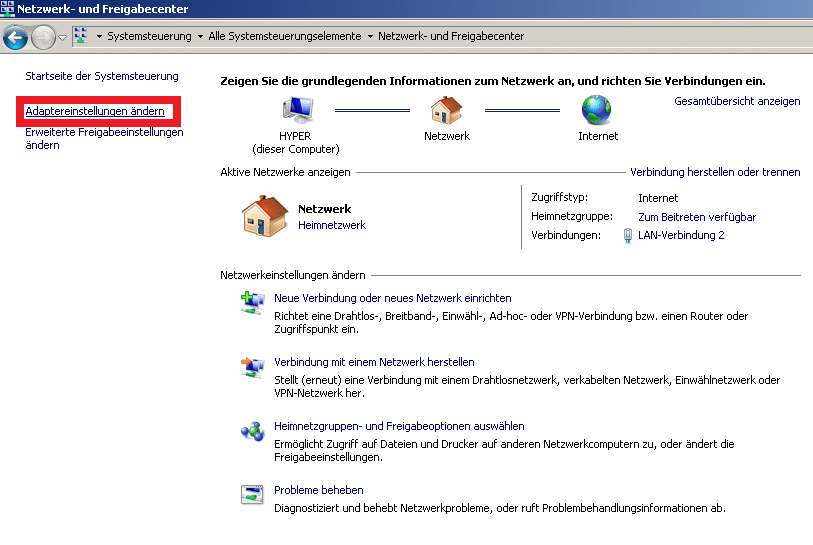This screenshot has width=813, height=545.
Task: Click the Internet globe icon
Action: coord(597,109)
